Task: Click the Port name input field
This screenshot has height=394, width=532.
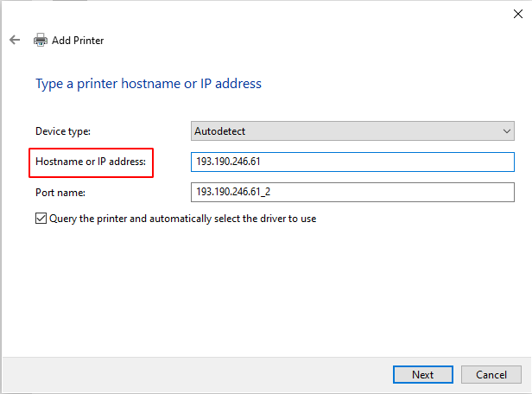Action: coord(352,193)
